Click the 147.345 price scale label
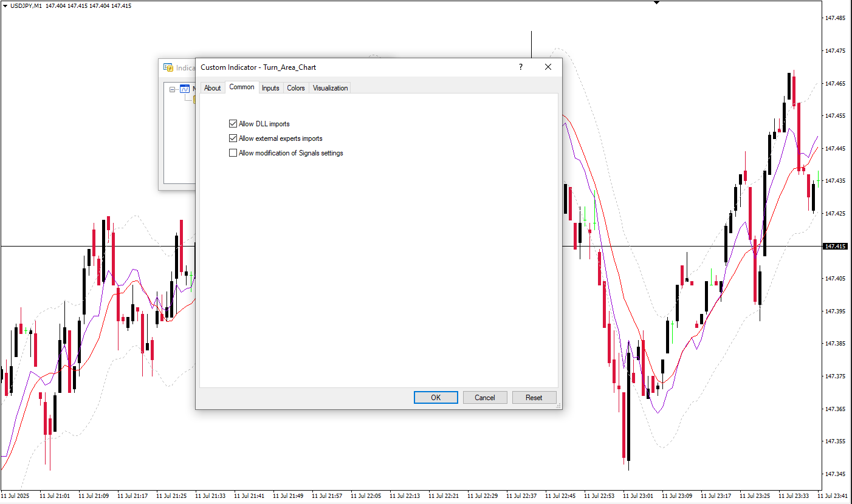This screenshot has width=852, height=504. pyautogui.click(x=836, y=474)
